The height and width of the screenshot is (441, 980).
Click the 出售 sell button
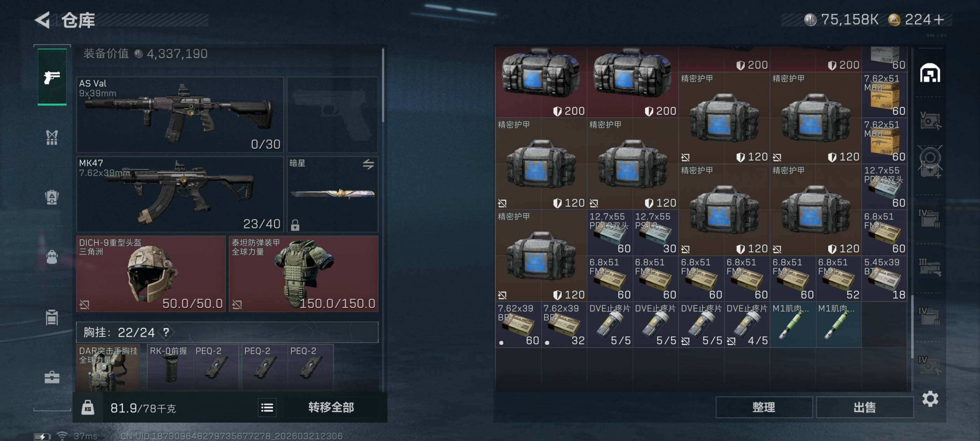tap(864, 407)
